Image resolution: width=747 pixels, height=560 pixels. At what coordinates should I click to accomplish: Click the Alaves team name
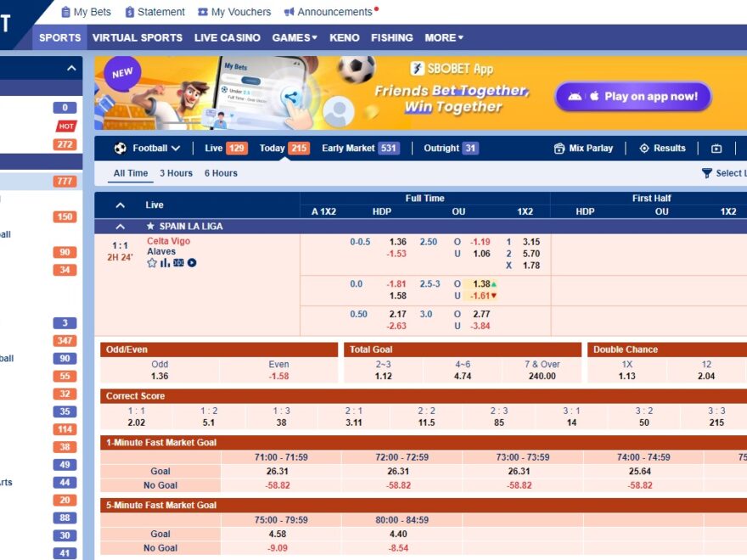pyautogui.click(x=161, y=251)
